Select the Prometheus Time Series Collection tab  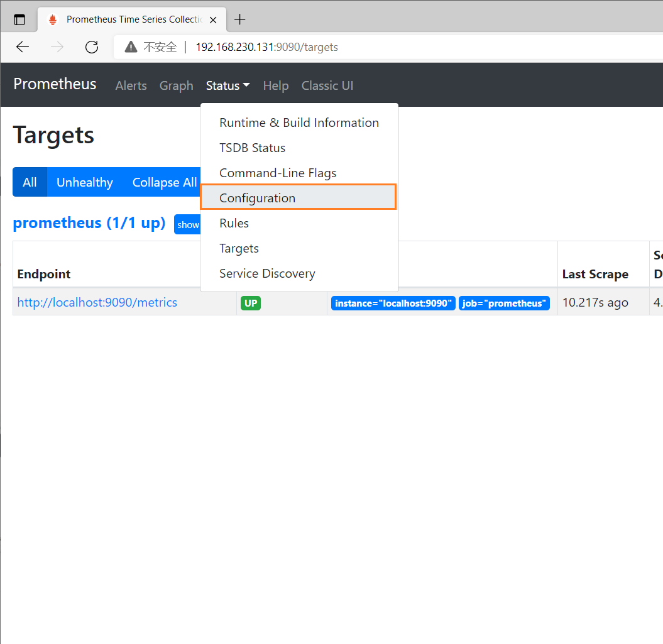132,19
